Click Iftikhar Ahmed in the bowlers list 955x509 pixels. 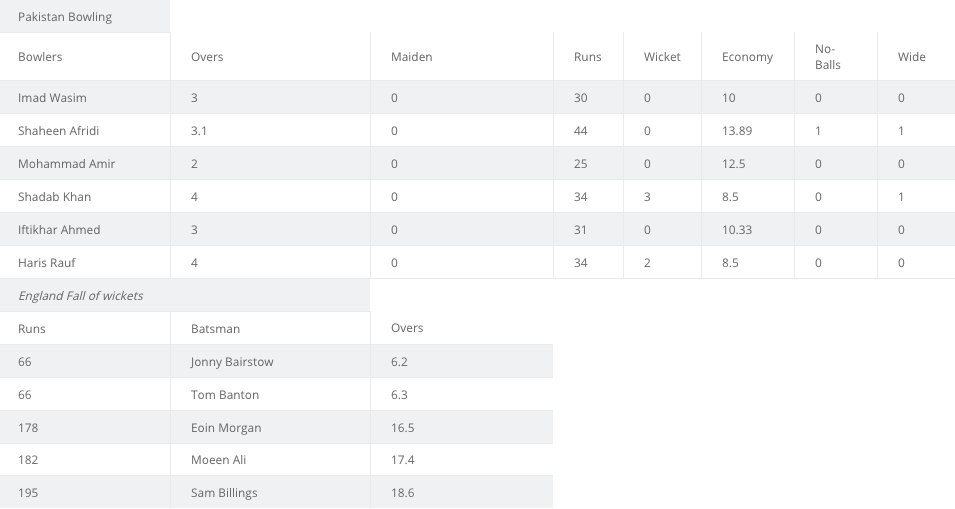click(59, 230)
